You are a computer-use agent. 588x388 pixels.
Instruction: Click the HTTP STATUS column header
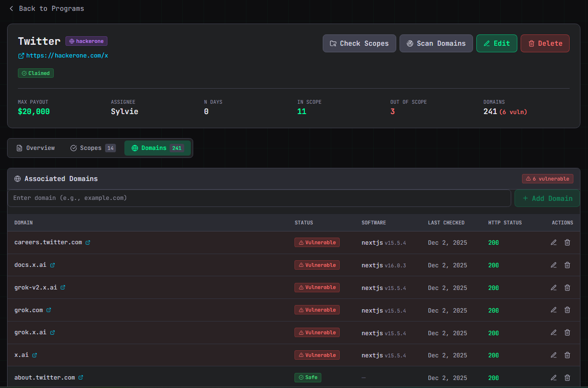point(505,223)
